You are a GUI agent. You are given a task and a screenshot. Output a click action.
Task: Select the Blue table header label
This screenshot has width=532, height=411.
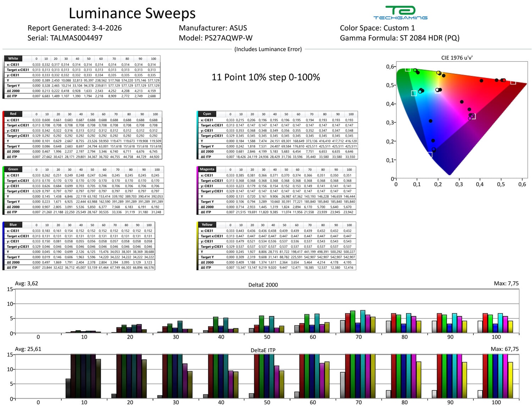[x=13, y=224]
